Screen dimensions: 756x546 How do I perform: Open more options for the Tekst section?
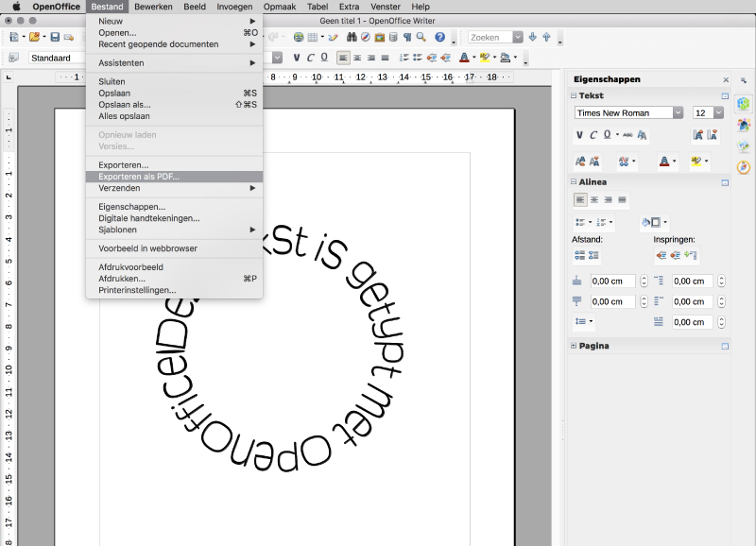[x=725, y=96]
